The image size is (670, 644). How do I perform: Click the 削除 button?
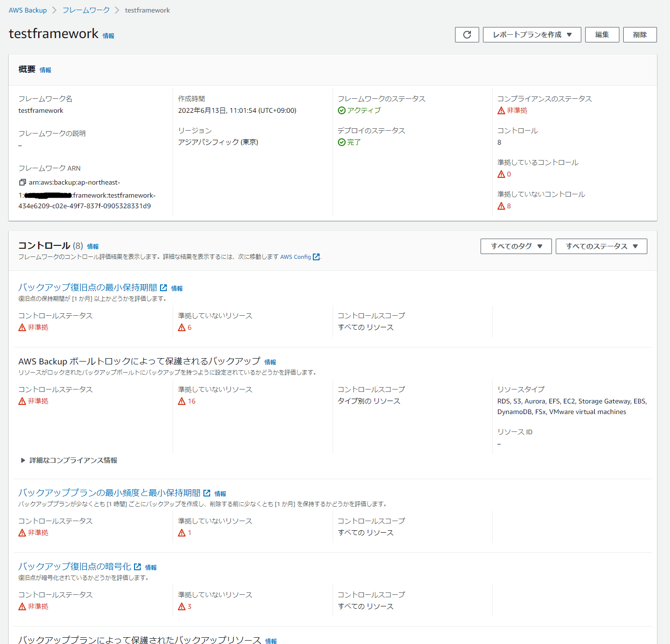[x=640, y=35]
